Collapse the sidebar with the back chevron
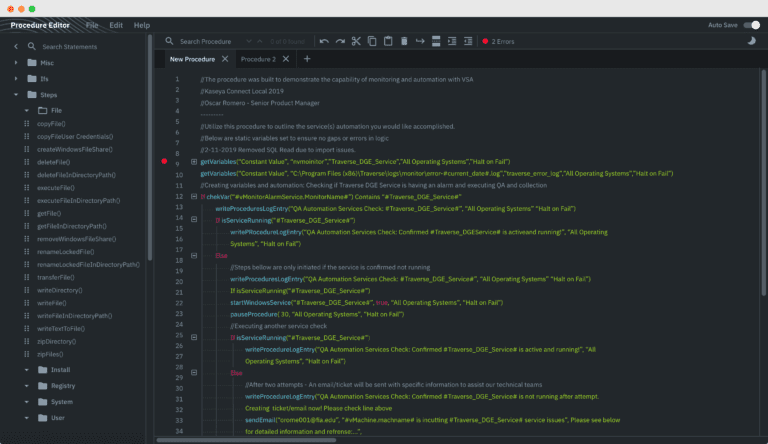The height and width of the screenshot is (444, 768). 16,46
